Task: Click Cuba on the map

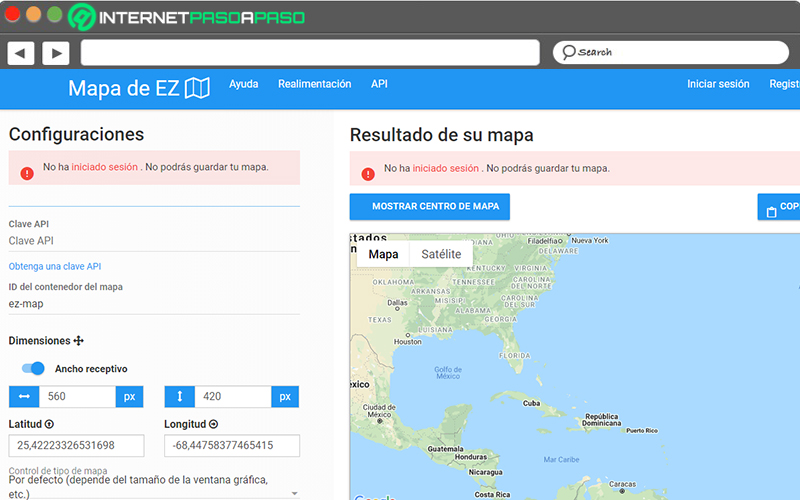Action: pos(531,403)
